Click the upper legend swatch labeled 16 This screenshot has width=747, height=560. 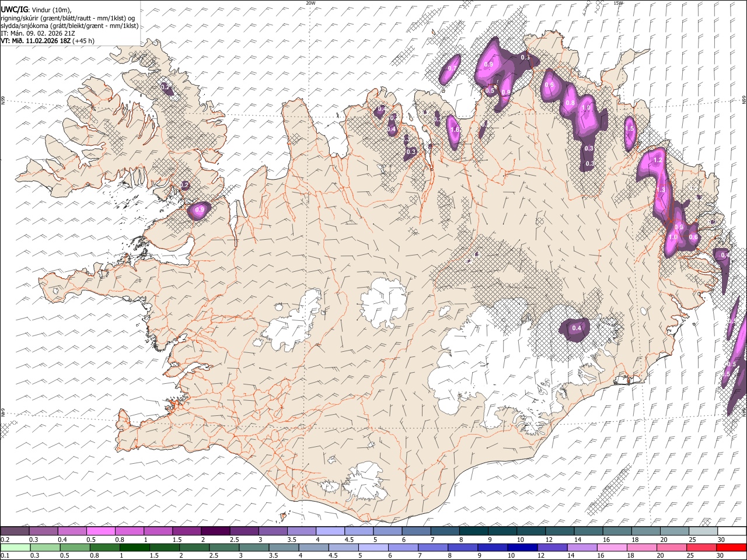click(x=617, y=531)
